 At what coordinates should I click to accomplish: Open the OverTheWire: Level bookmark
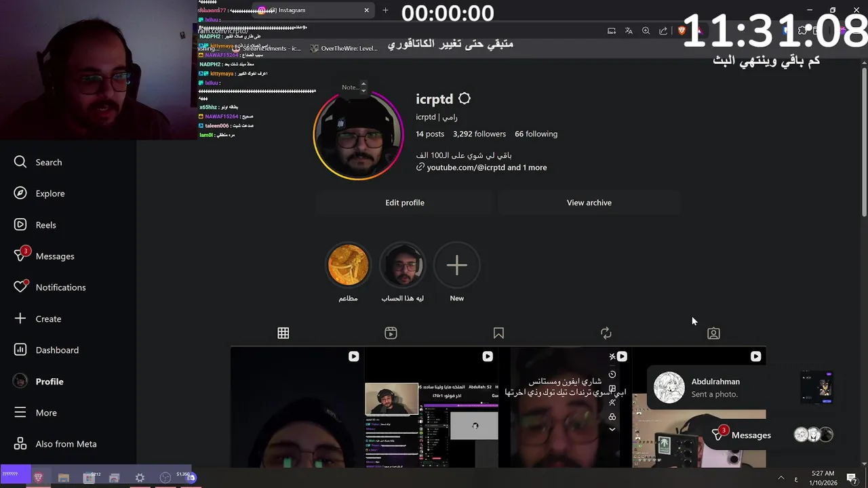point(344,49)
